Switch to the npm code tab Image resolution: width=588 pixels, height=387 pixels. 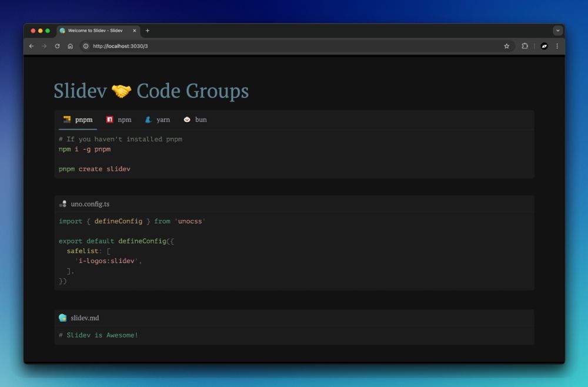click(119, 120)
